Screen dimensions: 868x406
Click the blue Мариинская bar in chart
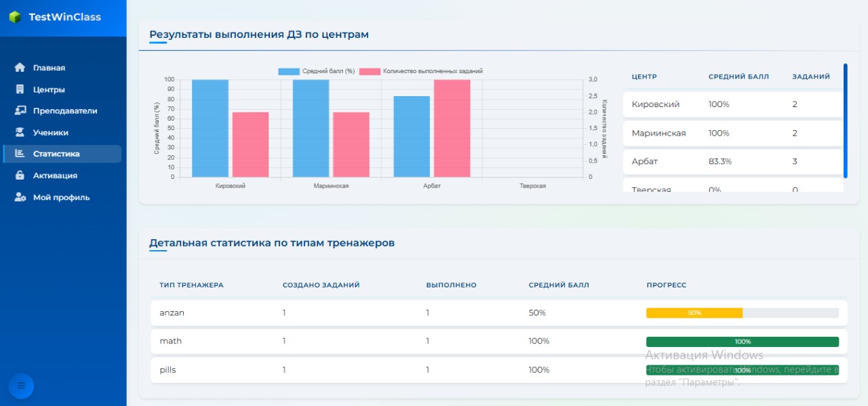click(311, 129)
